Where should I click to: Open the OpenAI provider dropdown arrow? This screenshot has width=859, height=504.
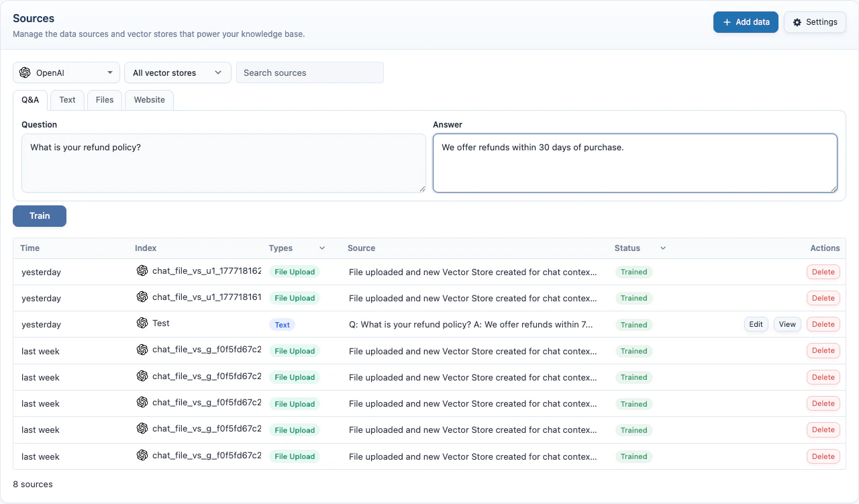click(x=111, y=72)
